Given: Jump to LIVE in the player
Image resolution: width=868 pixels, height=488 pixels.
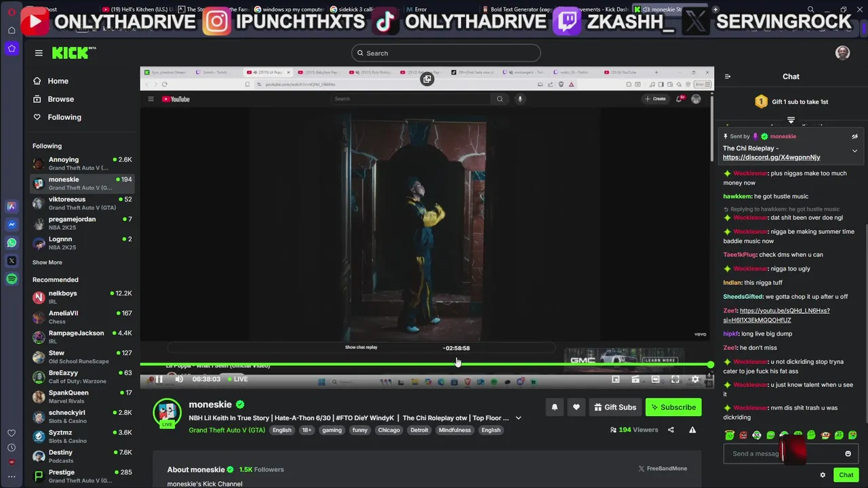Looking at the screenshot, I should (x=237, y=379).
